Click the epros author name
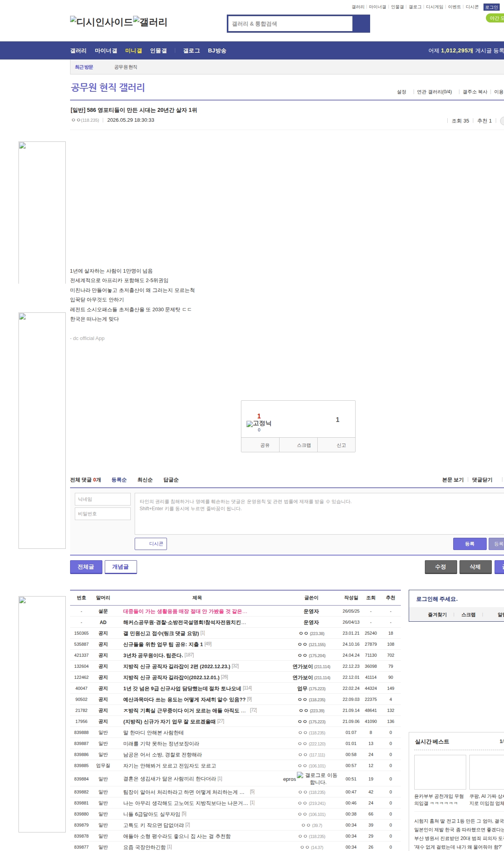The image size is (504, 851). [x=289, y=779]
